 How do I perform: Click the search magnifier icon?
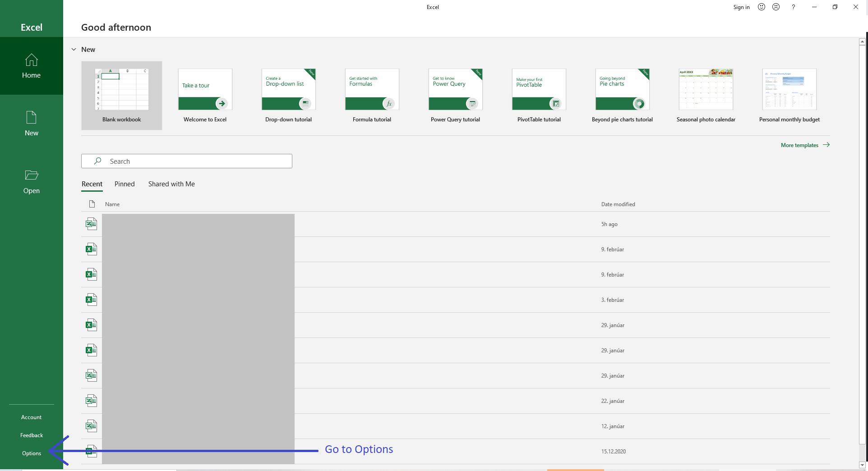97,161
